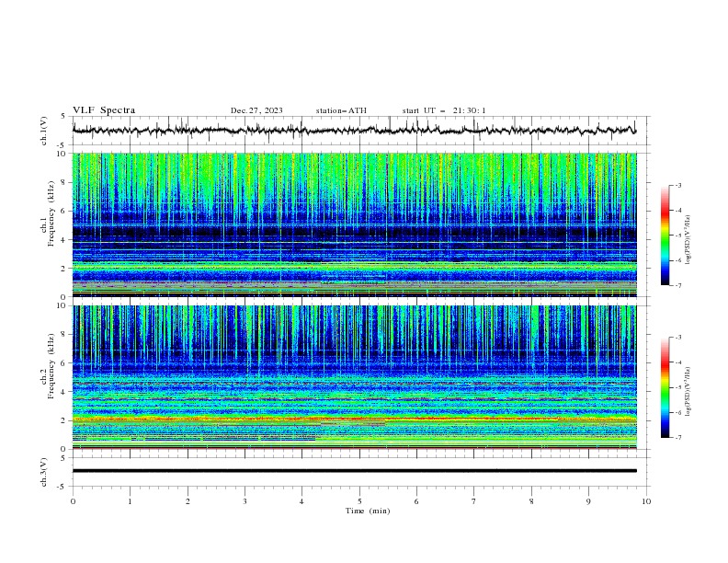The width and height of the screenshot is (728, 563).
Task: Click the "-5" tick on ch.2 colorbar
Action: pos(677,387)
